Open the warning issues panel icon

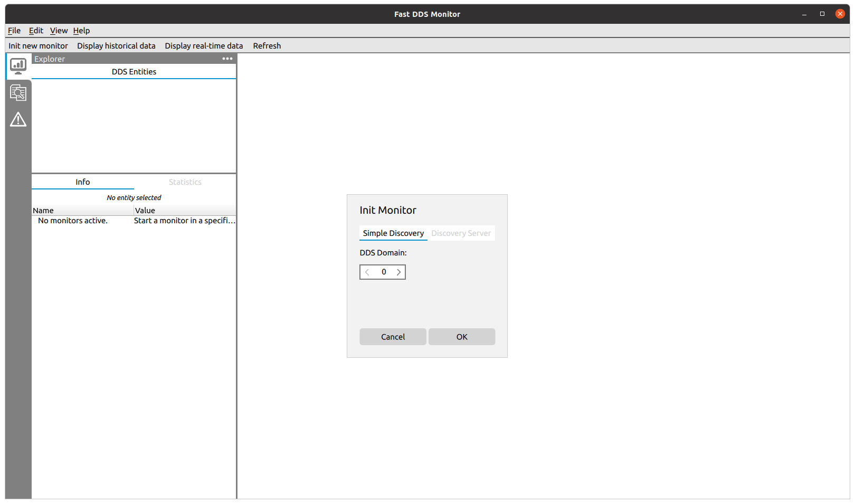pyautogui.click(x=18, y=119)
